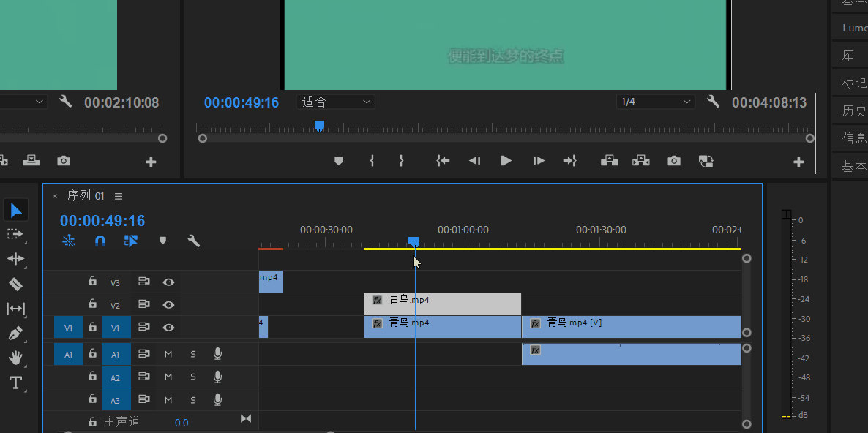
Task: Select 青鸟.mp4 [V] clip on V1
Action: 632,327
